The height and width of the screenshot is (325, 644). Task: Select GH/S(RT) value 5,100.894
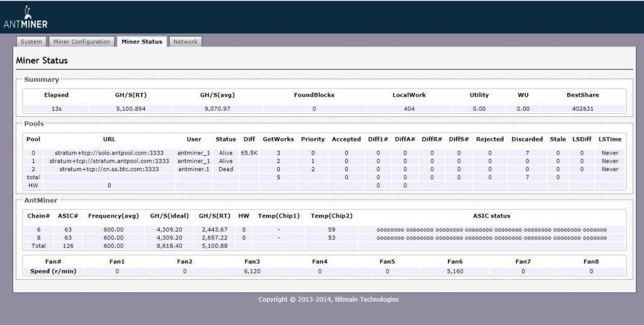coord(131,109)
